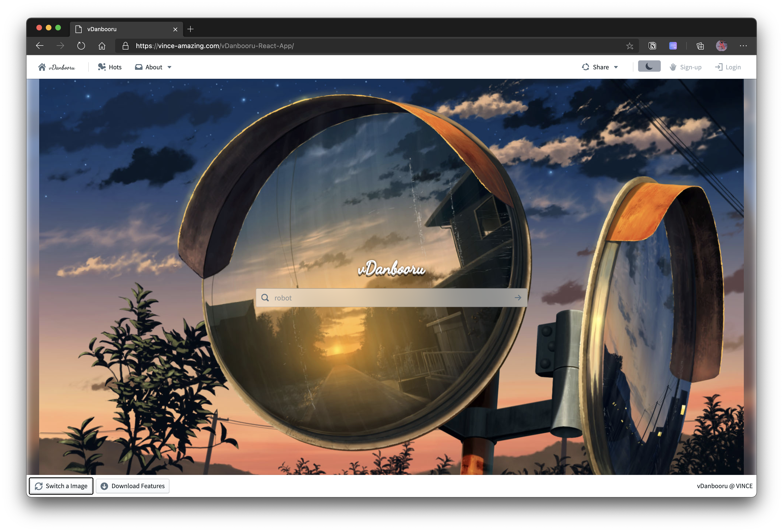
Task: Expand the Share dropdown menu
Action: click(x=600, y=67)
